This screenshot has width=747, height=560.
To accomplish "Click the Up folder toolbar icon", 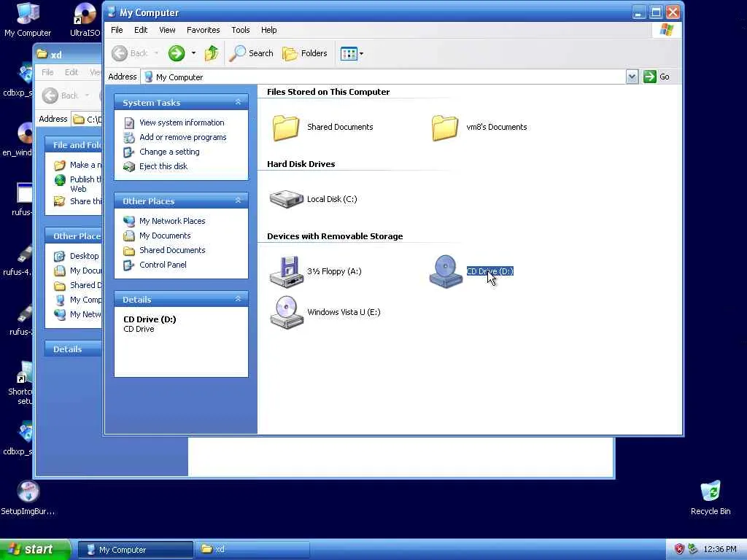I will pyautogui.click(x=212, y=53).
